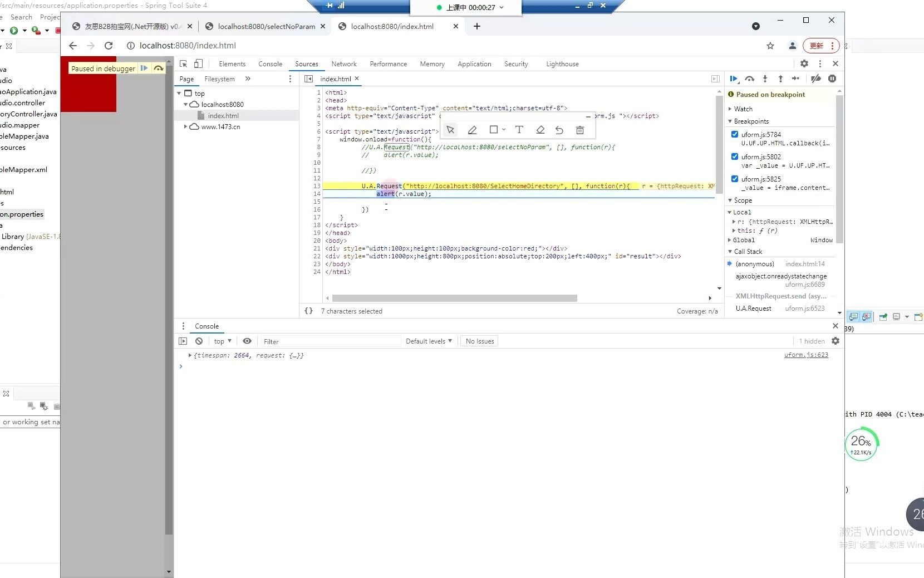Switch to the Network tab
This screenshot has height=578, width=924.
pyautogui.click(x=344, y=64)
